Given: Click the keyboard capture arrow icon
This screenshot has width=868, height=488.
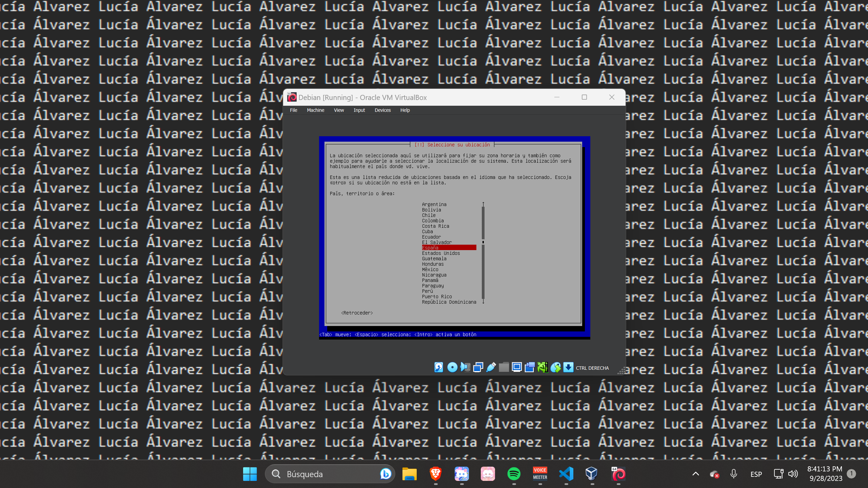Looking at the screenshot, I should point(568,367).
